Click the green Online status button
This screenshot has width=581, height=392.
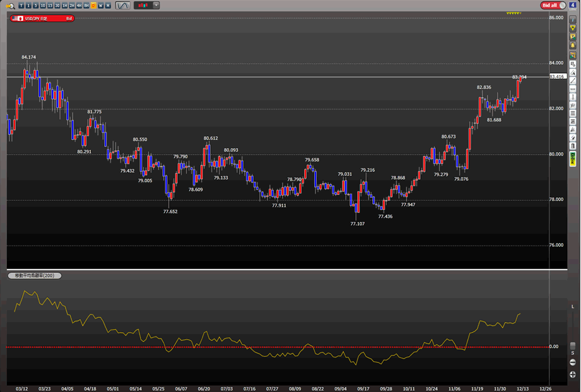(573, 156)
